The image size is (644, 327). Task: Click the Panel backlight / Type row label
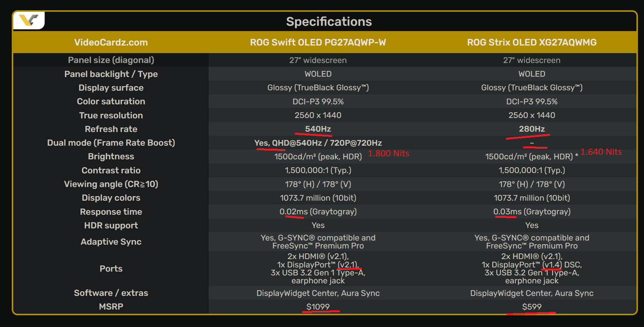point(111,74)
